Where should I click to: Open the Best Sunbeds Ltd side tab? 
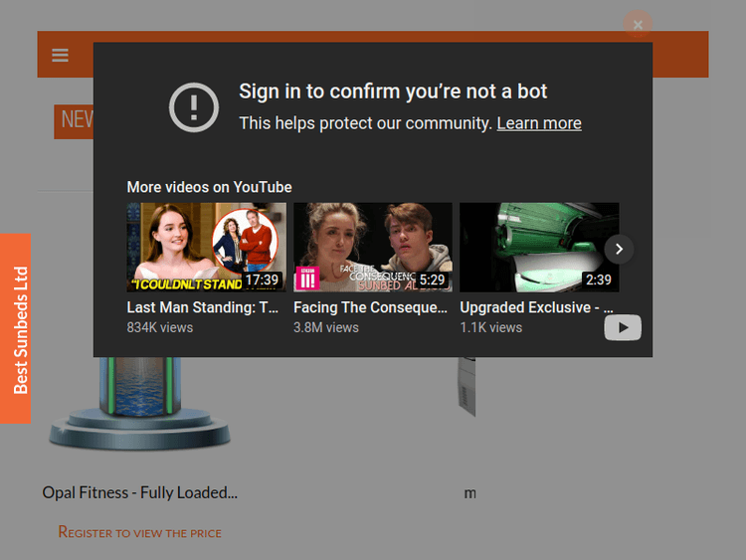(17, 329)
